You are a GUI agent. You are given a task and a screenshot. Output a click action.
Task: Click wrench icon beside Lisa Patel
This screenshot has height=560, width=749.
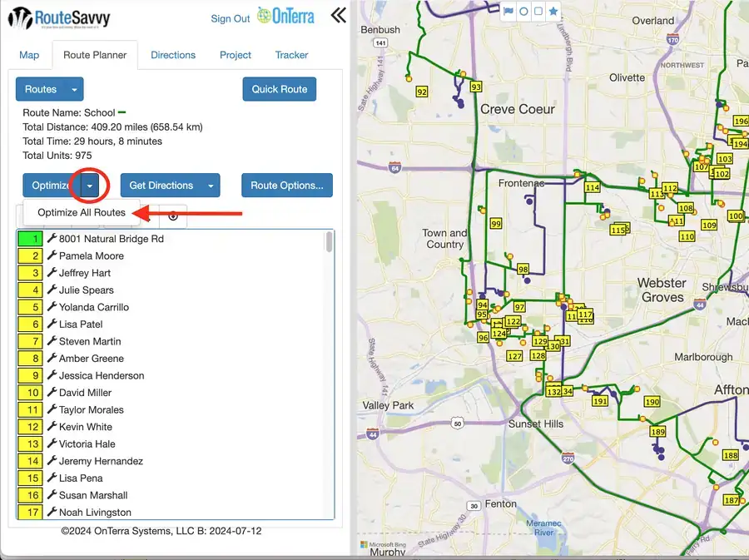click(52, 324)
